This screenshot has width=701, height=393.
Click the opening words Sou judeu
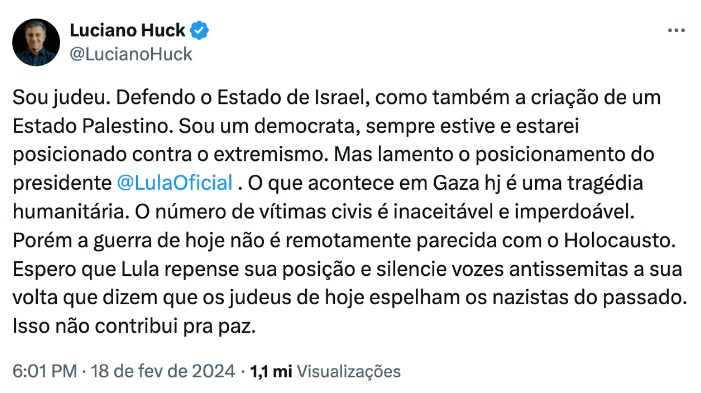click(61, 98)
